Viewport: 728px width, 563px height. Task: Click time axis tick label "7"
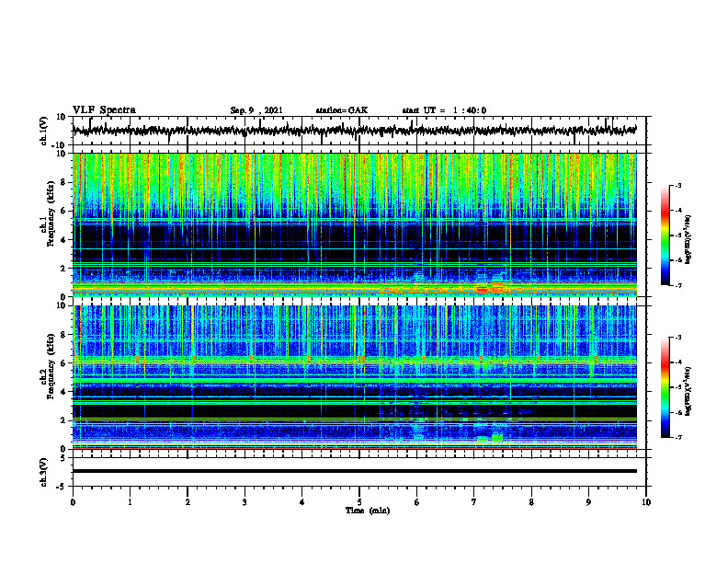pos(474,502)
